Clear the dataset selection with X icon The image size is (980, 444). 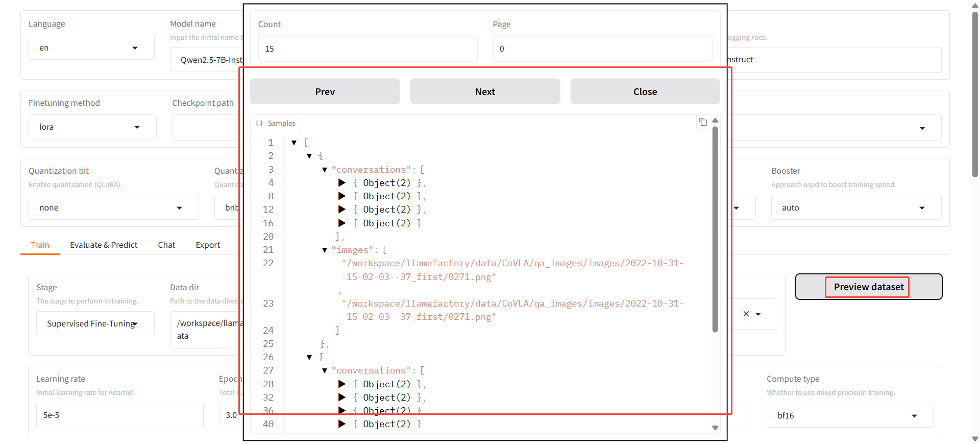[746, 314]
